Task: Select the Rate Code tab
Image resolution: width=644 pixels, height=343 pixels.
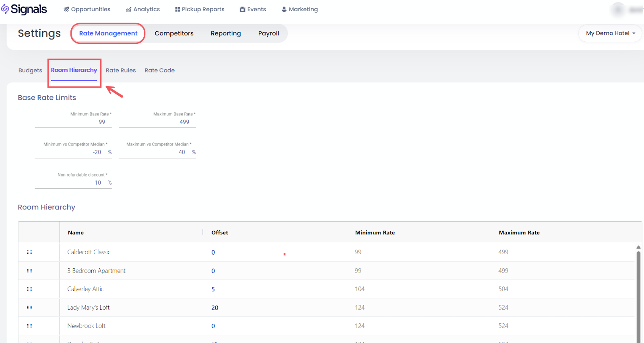Action: [x=159, y=70]
